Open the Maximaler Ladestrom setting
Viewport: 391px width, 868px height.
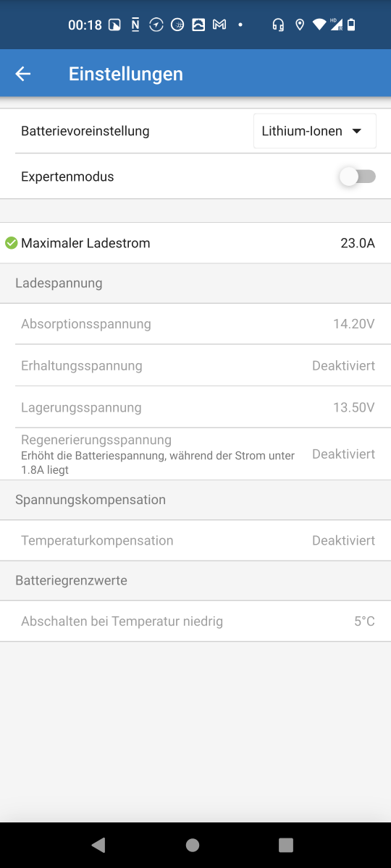tap(195, 243)
